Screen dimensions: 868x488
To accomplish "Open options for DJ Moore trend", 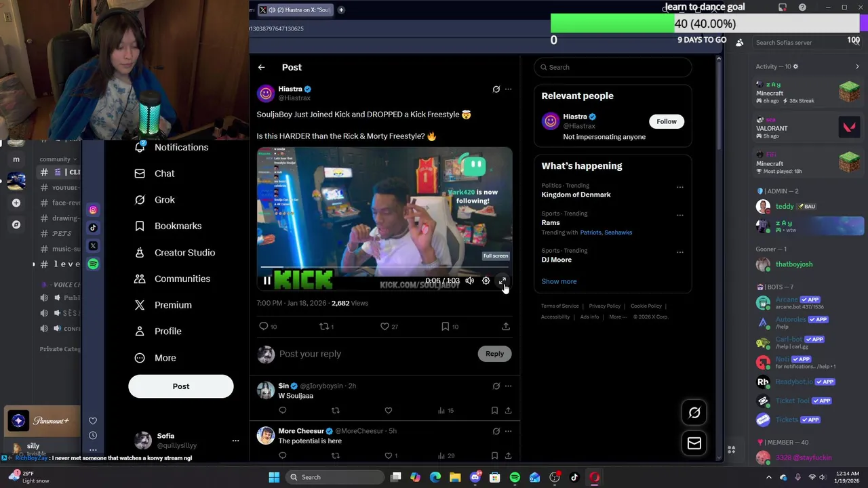I will coord(679,251).
